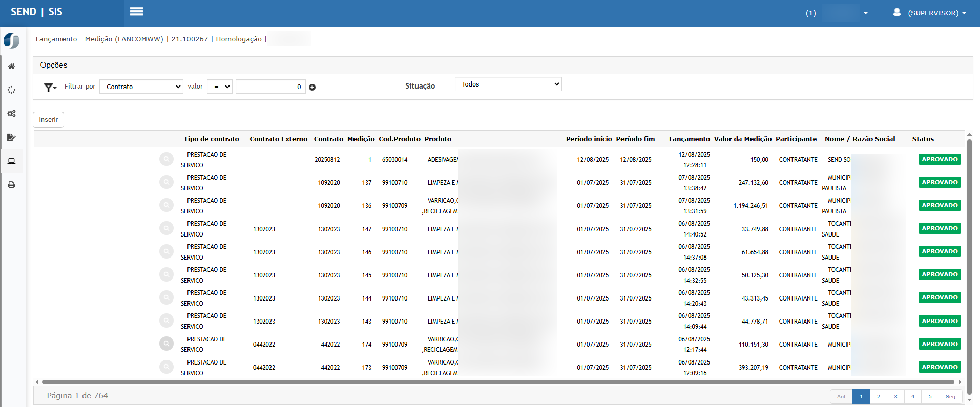Viewport: 980px width, 407px height.
Task: Open the hamburger menu in header
Action: [x=136, y=12]
